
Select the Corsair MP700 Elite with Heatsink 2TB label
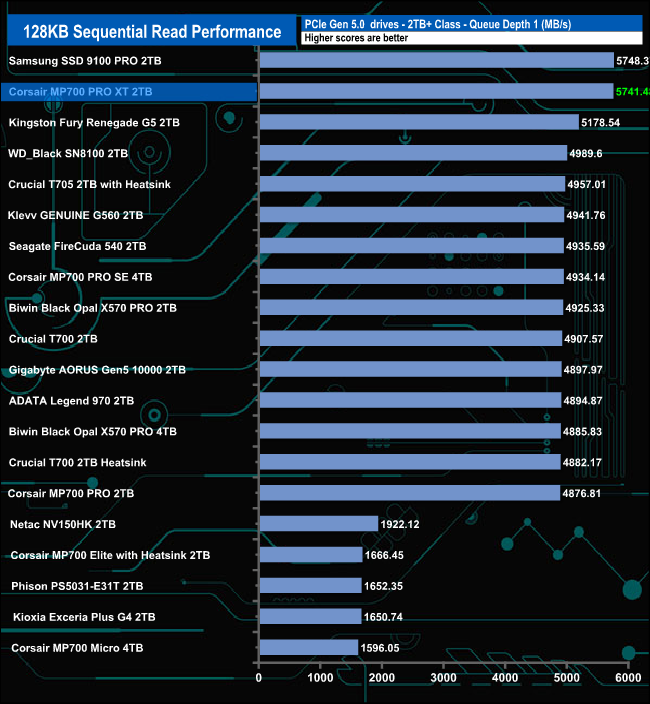pyautogui.click(x=110, y=555)
